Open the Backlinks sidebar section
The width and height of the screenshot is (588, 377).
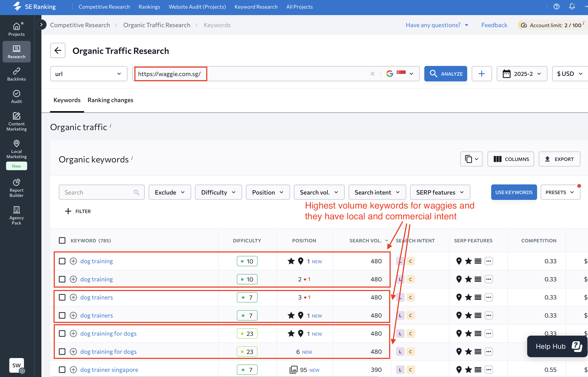pos(16,74)
